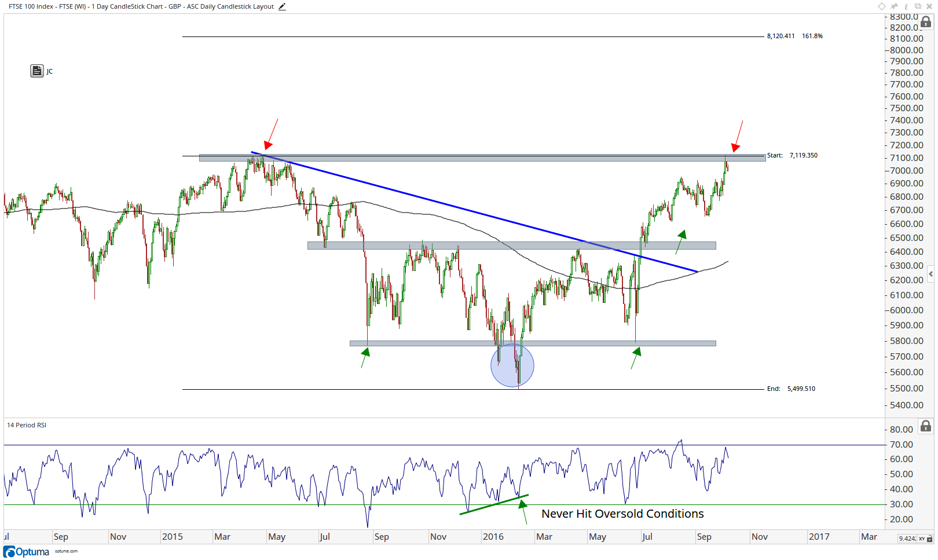
Task: Click the 70.00 RSI axis label
Action: click(902, 444)
